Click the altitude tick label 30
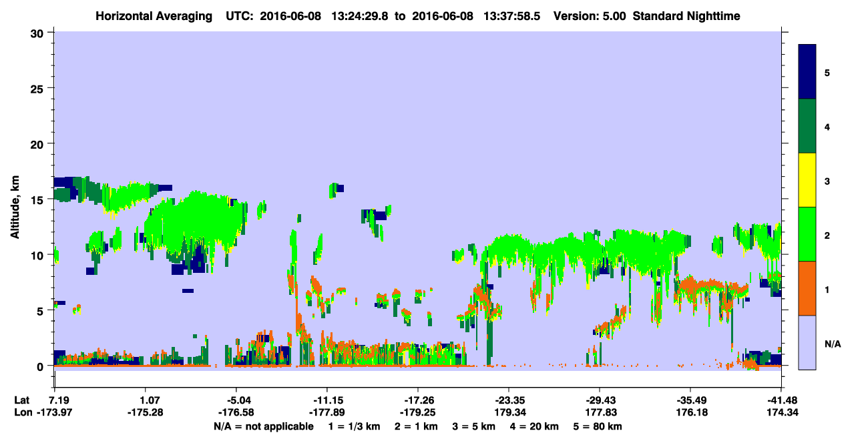Image resolution: width=868 pixels, height=445 pixels. 39,33
